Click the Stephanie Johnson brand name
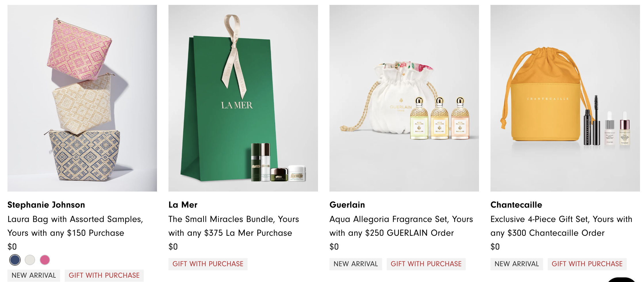This screenshot has height=282, width=644. (x=46, y=205)
